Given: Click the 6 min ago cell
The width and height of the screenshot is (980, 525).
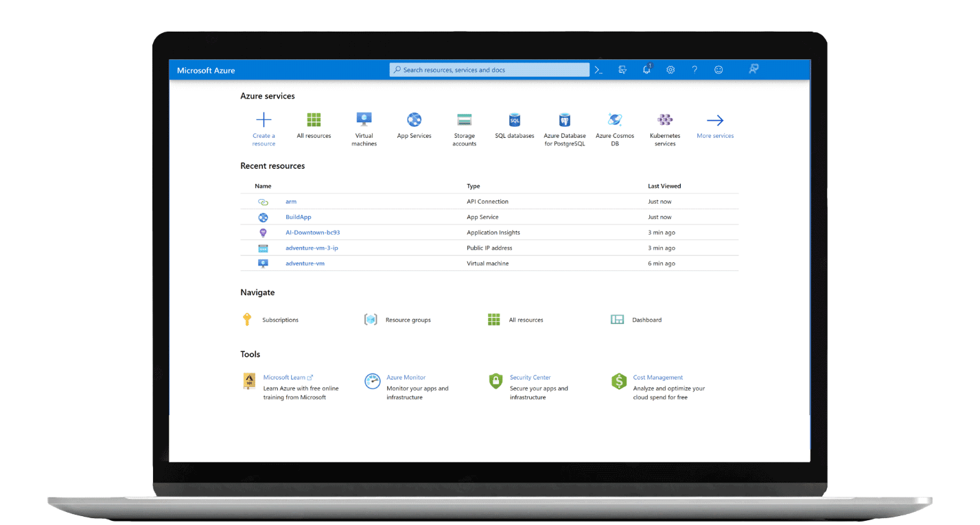Looking at the screenshot, I should pyautogui.click(x=662, y=264).
